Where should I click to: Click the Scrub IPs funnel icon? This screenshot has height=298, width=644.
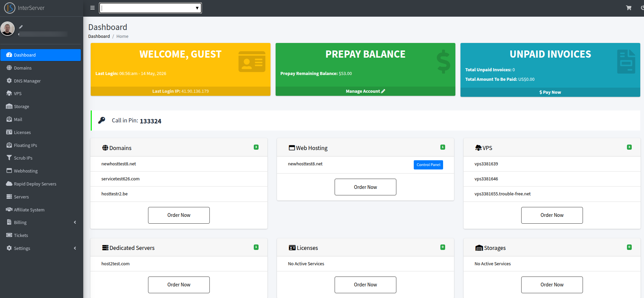(9, 158)
